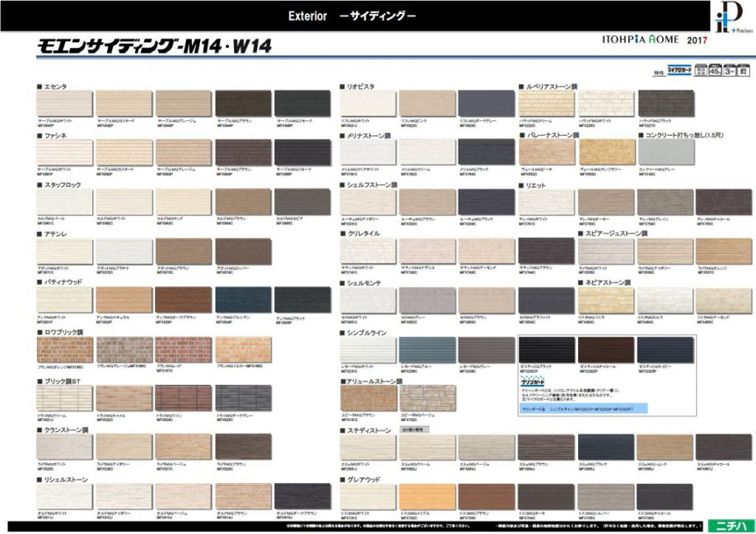This screenshot has width=756, height=534.
Task: Select the メリナストーン調 section heading
Action: 366,137
